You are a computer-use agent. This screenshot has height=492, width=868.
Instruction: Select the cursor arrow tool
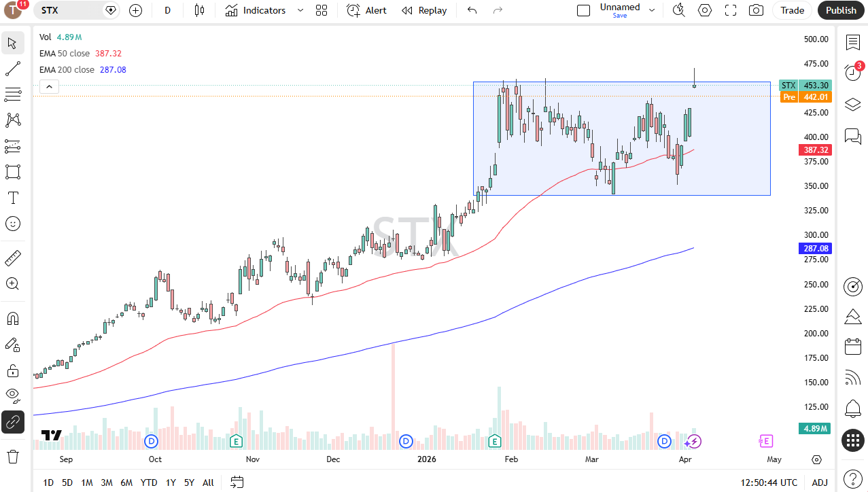click(x=12, y=43)
